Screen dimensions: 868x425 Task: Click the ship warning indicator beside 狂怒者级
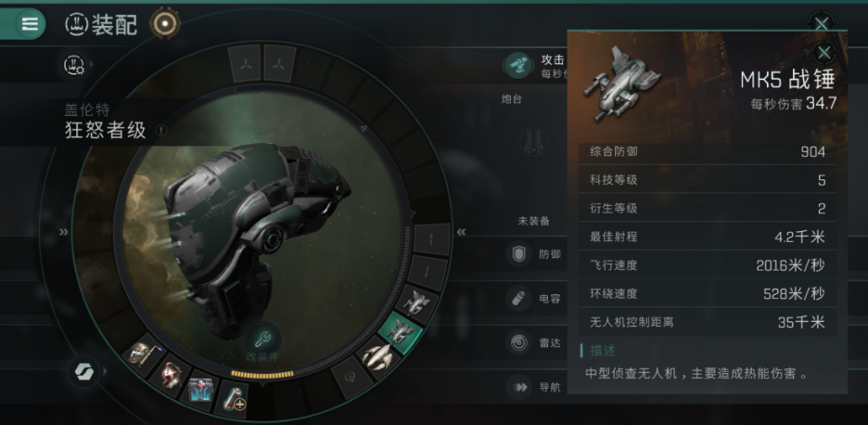[x=161, y=130]
